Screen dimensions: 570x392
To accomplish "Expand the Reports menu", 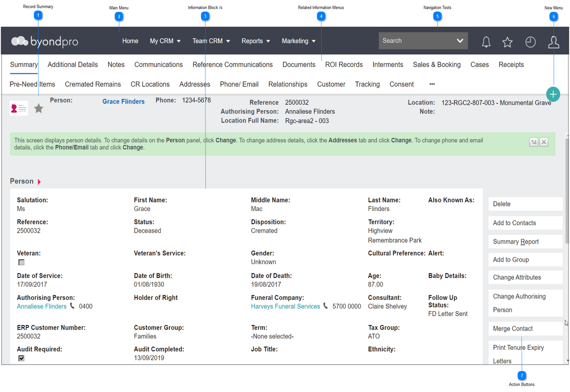I will [255, 41].
